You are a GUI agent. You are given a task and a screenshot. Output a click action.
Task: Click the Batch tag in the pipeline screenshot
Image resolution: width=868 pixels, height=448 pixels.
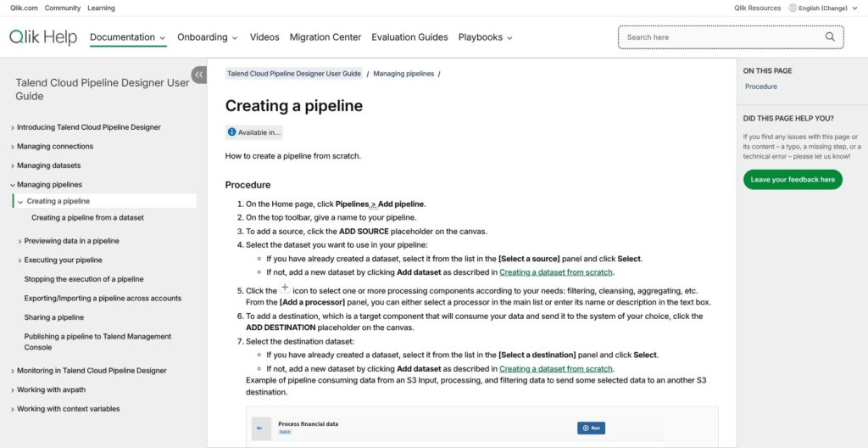click(285, 432)
